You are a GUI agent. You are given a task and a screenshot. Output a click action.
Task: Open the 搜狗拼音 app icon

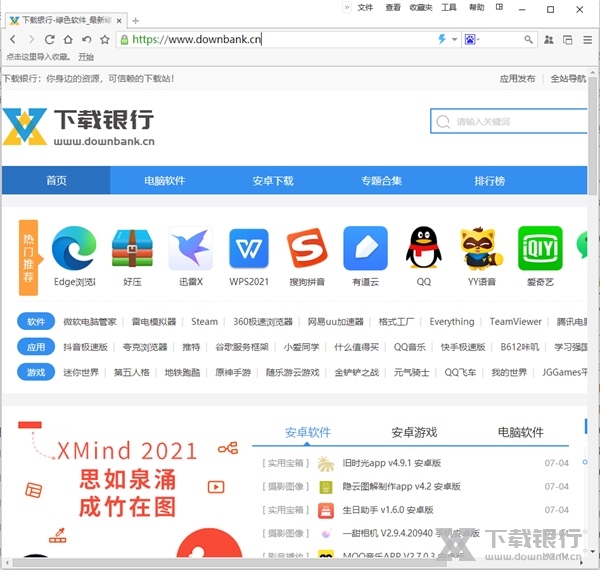click(x=307, y=248)
